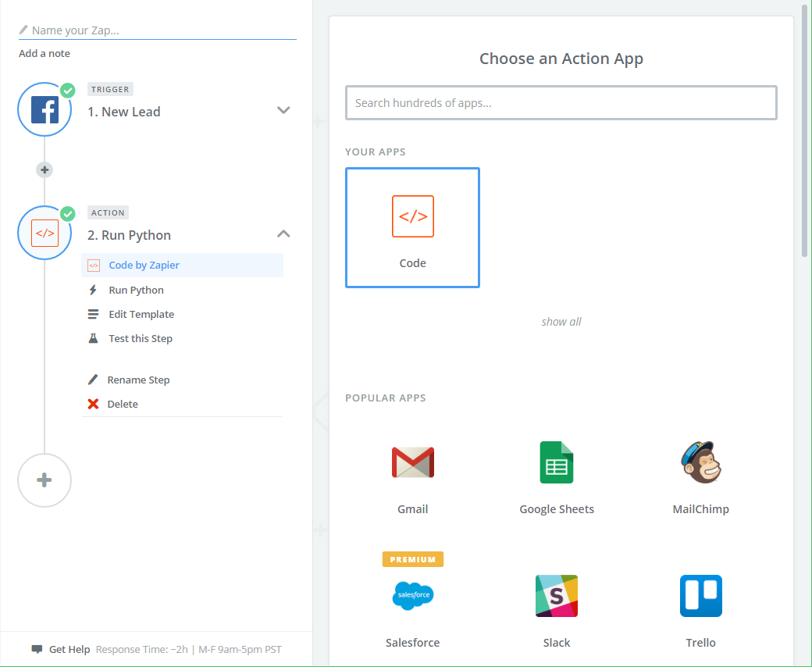Add a step between trigger and action

pyautogui.click(x=45, y=169)
